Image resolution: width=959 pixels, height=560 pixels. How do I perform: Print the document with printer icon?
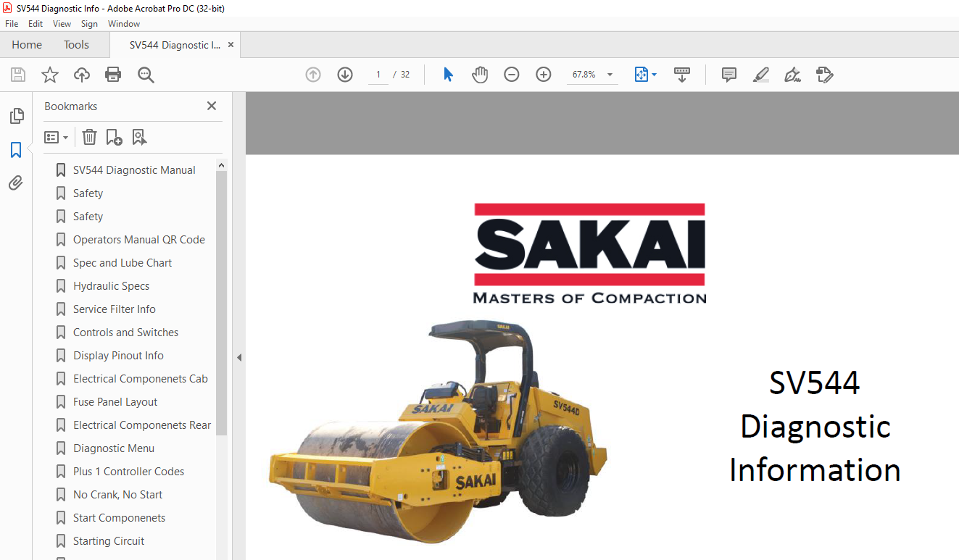[x=113, y=75]
